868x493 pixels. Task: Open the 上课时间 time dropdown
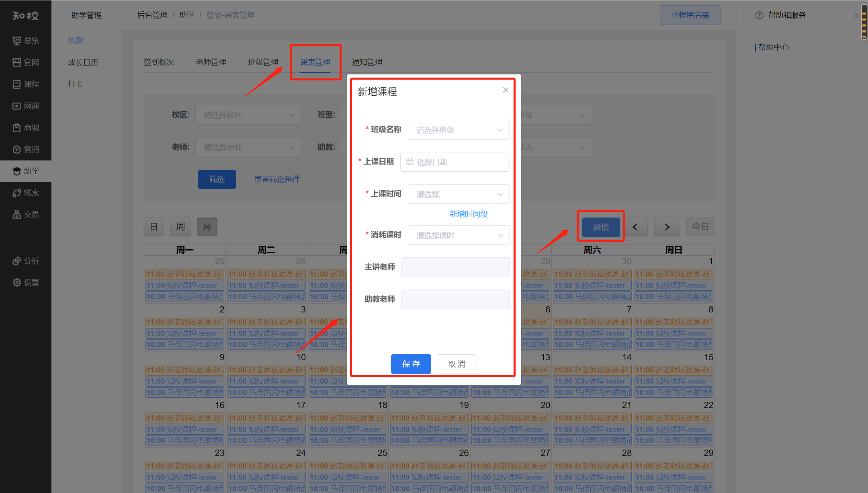pyautogui.click(x=459, y=194)
